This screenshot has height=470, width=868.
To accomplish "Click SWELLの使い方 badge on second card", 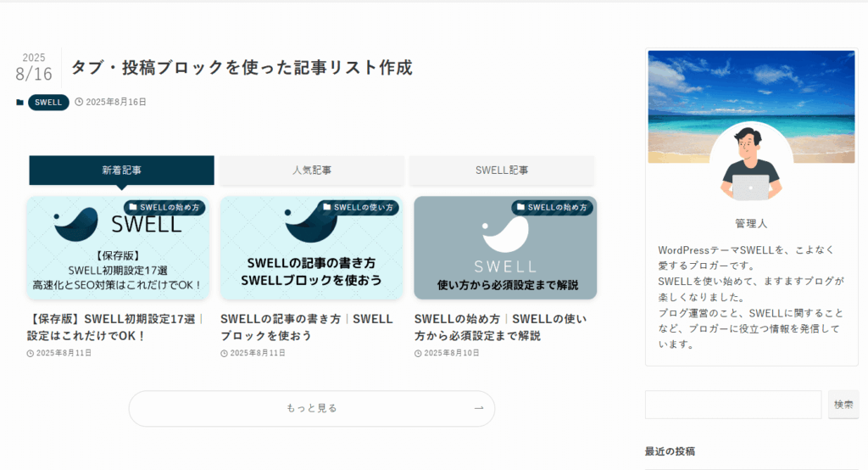I will point(359,207).
